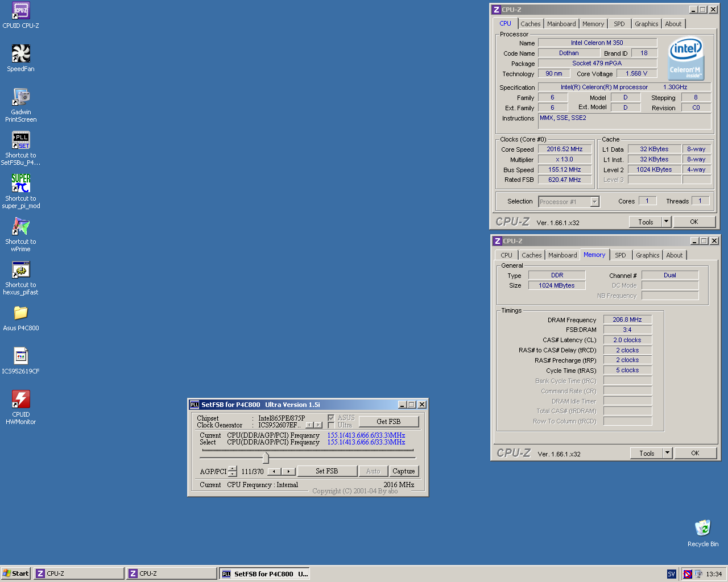The image size is (728, 582).
Task: Step the 111/370 value right
Action: point(289,472)
